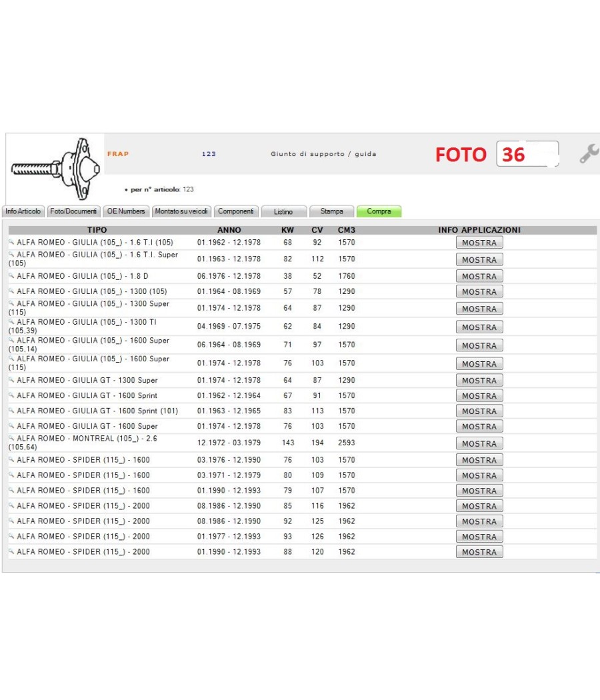Click magnifier icon for Giulia GT 1600 Sprint 91 CV
The width and height of the screenshot is (600, 700).
pyautogui.click(x=11, y=395)
